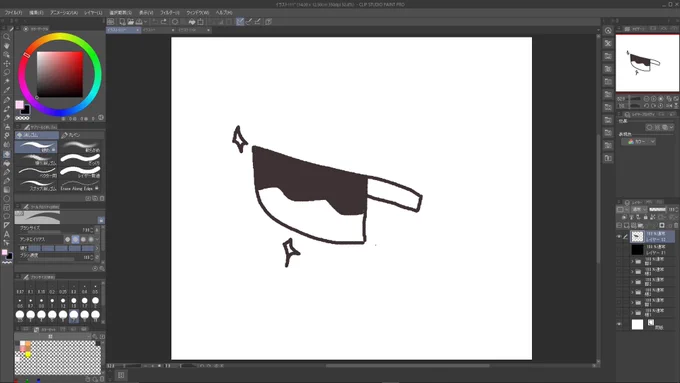Viewport: 680px width, 383px height.
Task: Click the New document icon
Action: (122, 21)
